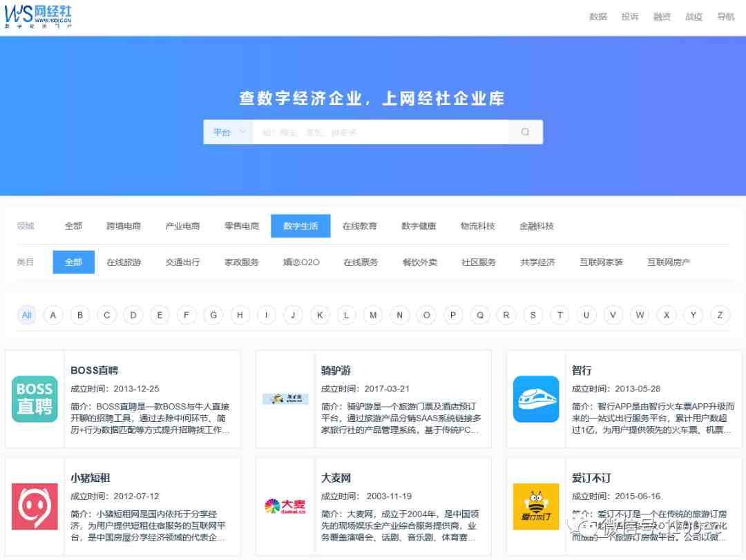
Task: Filter companies by letter M
Action: (x=373, y=315)
